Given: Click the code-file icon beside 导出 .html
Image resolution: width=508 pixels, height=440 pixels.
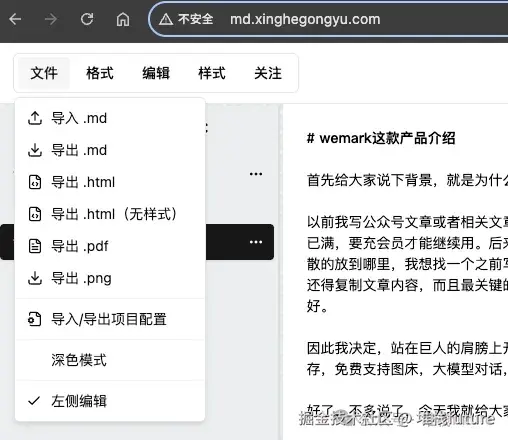Looking at the screenshot, I should click(x=35, y=182).
